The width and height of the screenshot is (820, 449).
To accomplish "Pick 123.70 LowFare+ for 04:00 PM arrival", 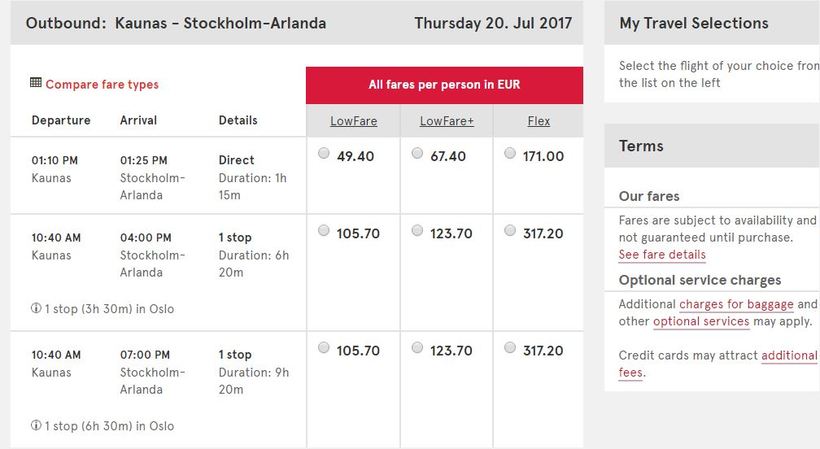I will [417, 231].
